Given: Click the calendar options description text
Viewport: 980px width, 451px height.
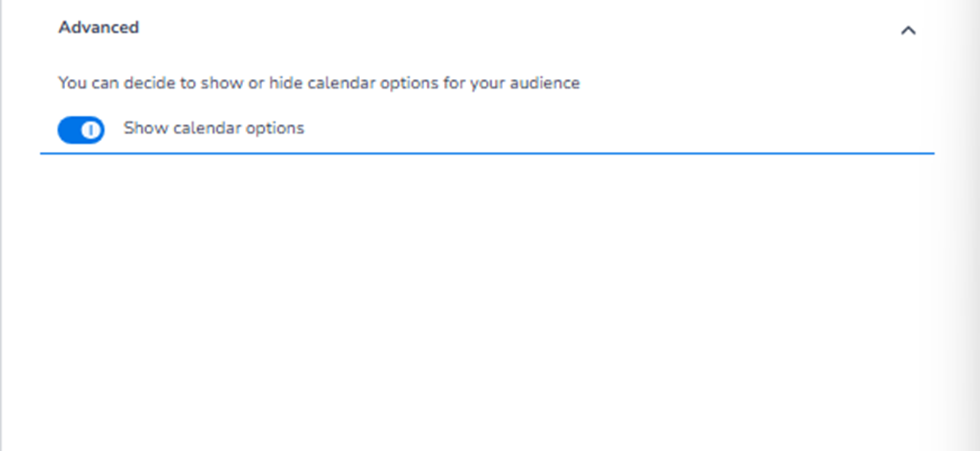Looking at the screenshot, I should point(319,83).
